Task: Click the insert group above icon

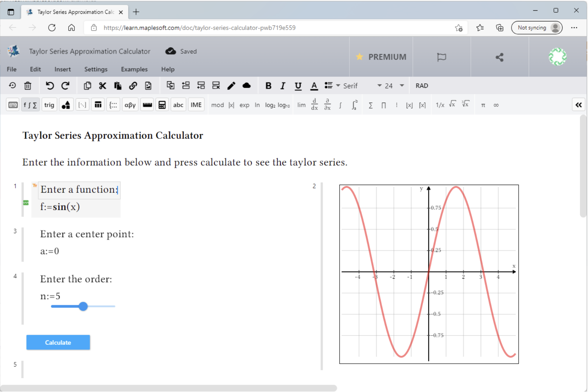Action: pos(186,85)
